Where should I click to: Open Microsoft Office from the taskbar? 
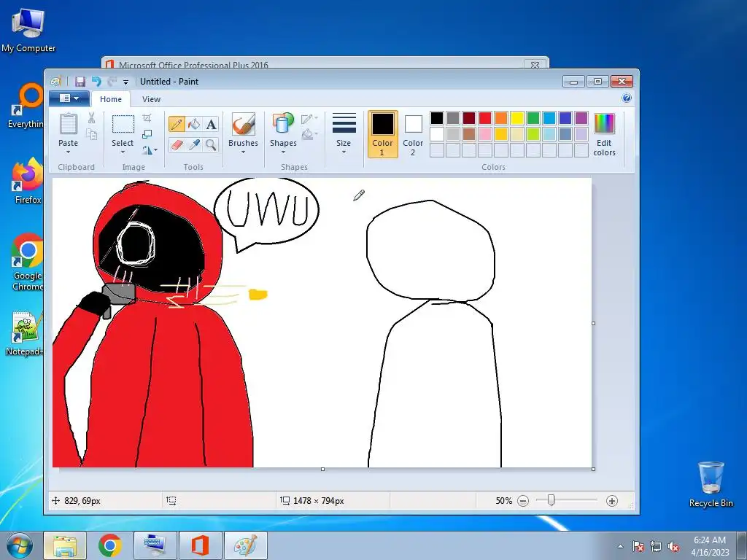(x=200, y=545)
